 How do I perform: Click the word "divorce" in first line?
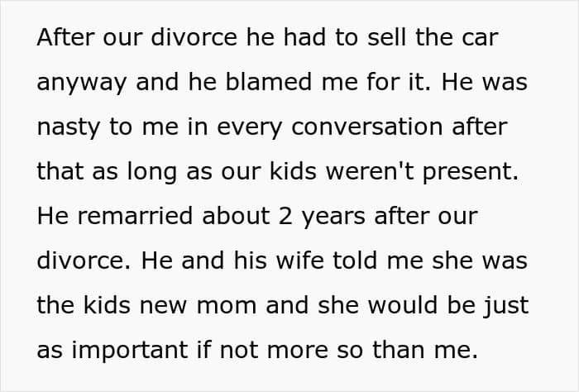194,37
